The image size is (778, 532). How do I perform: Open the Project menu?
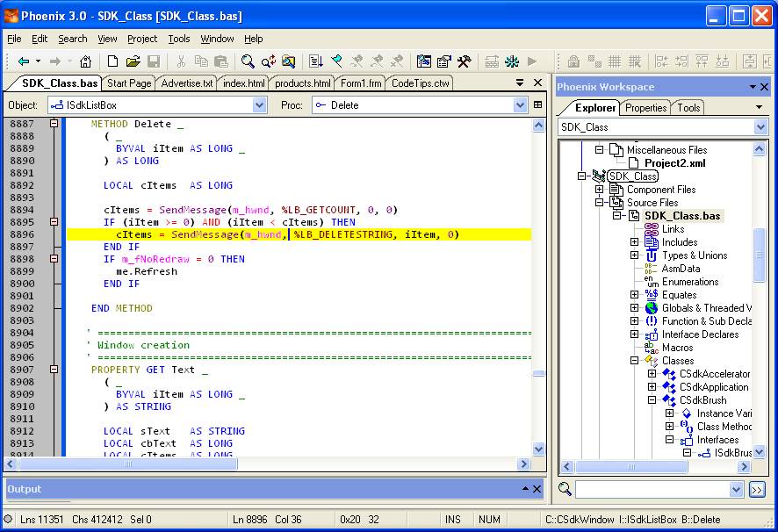(x=142, y=39)
